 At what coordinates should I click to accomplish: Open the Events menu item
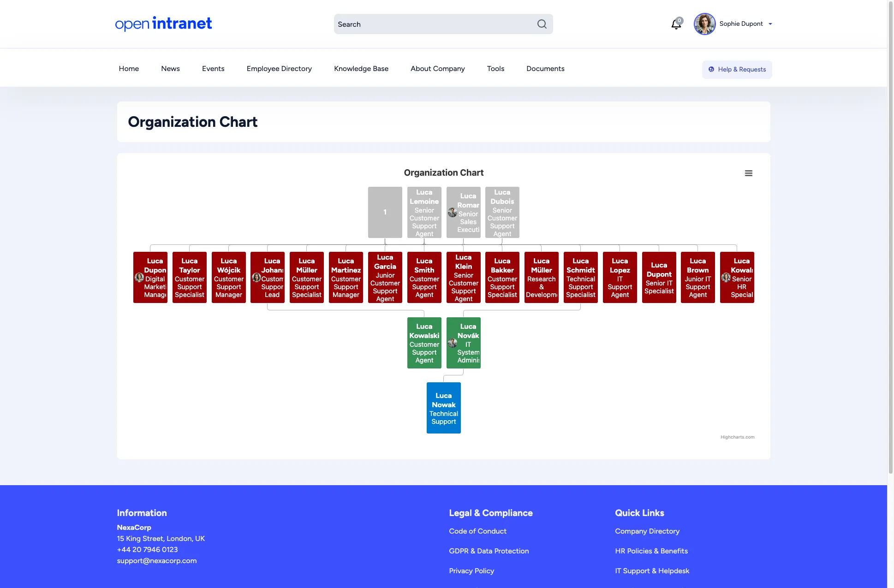pyautogui.click(x=213, y=69)
